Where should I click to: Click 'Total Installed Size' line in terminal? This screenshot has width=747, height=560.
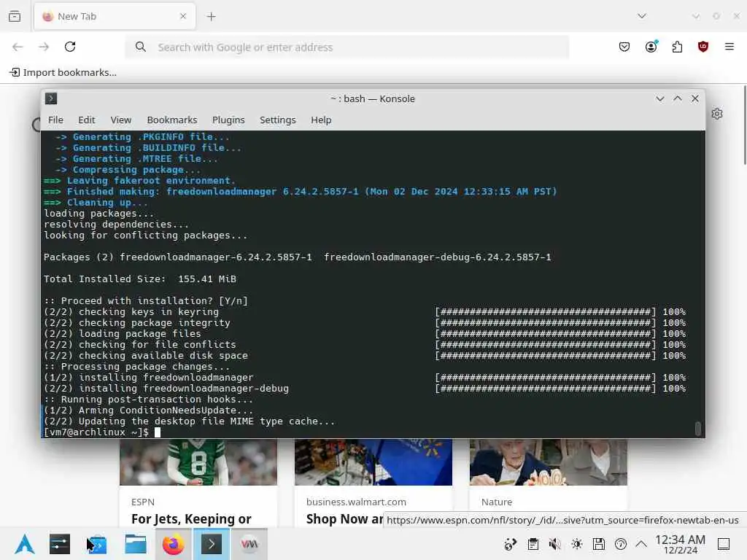tap(140, 279)
